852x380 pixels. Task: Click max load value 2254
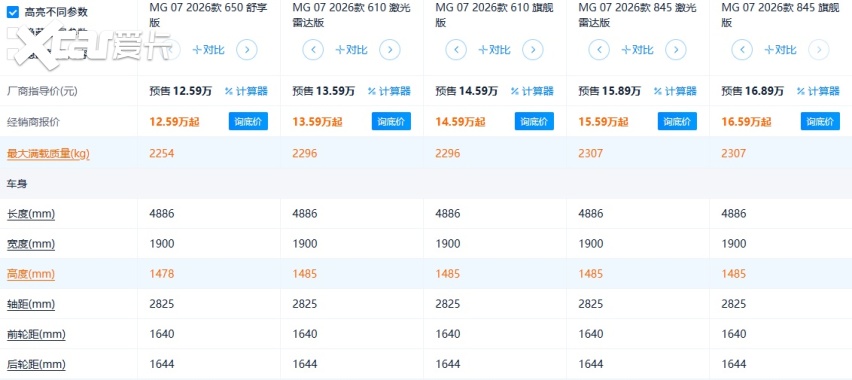[162, 154]
